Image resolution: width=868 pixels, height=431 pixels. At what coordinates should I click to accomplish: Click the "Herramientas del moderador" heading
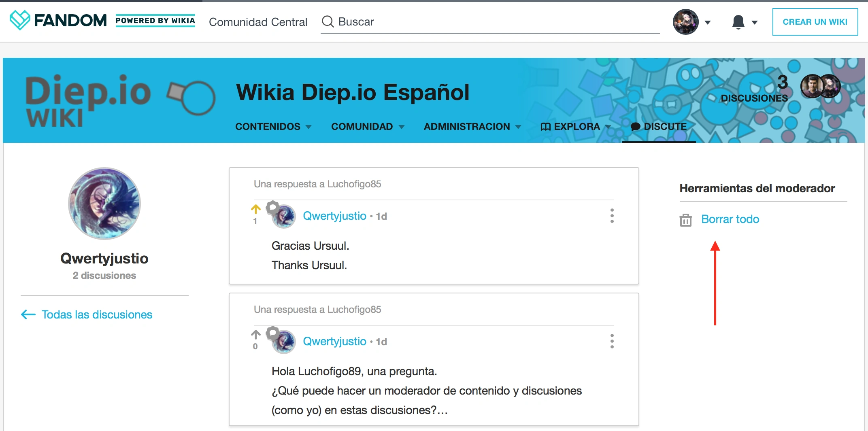click(x=757, y=189)
